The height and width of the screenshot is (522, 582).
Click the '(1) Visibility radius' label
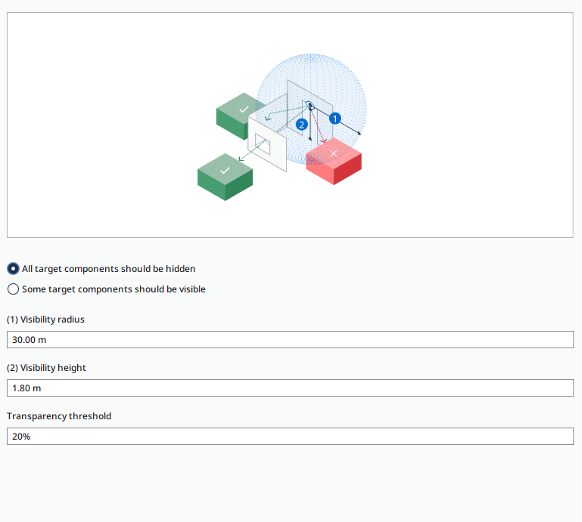46,319
